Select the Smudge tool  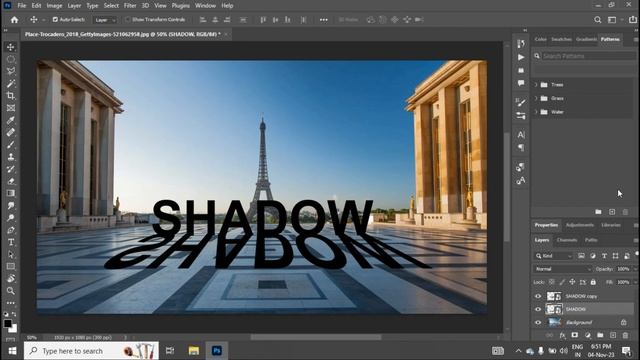tap(11, 205)
